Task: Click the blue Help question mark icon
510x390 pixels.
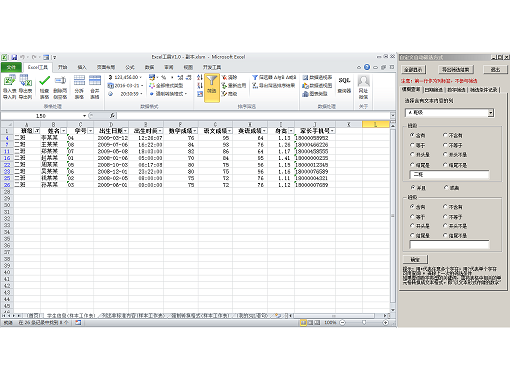Action: (367, 67)
